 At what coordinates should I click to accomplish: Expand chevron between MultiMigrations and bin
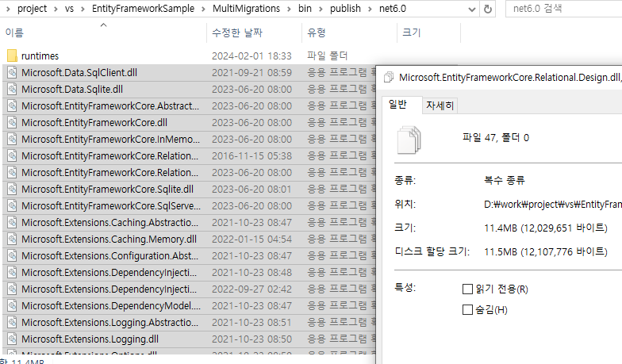(289, 9)
